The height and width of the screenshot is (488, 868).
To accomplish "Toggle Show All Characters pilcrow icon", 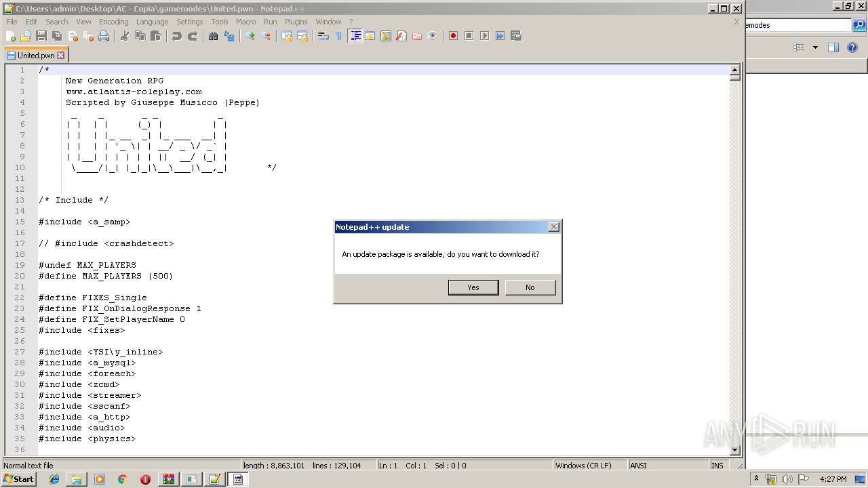I will pyautogui.click(x=339, y=36).
